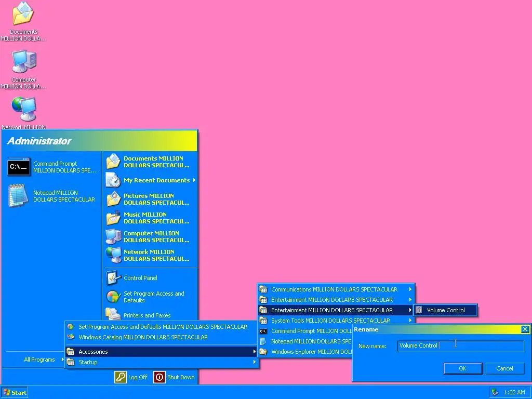The height and width of the screenshot is (399, 532).
Task: Click the network tray icon beside clock
Action: pos(495,392)
